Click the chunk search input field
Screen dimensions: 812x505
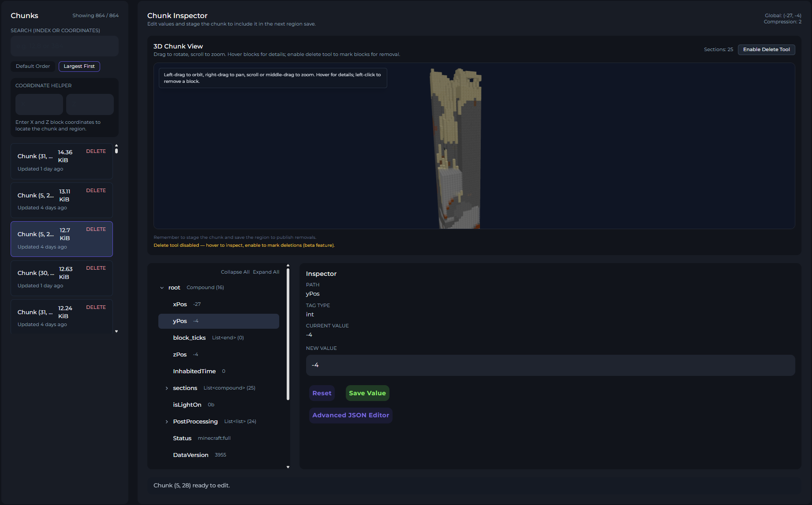coord(64,46)
